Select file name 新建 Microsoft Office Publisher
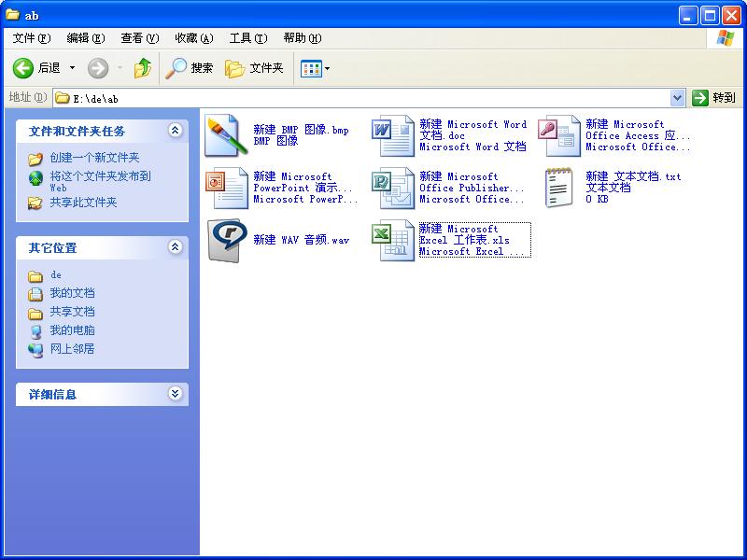The height and width of the screenshot is (560, 747). [472, 182]
